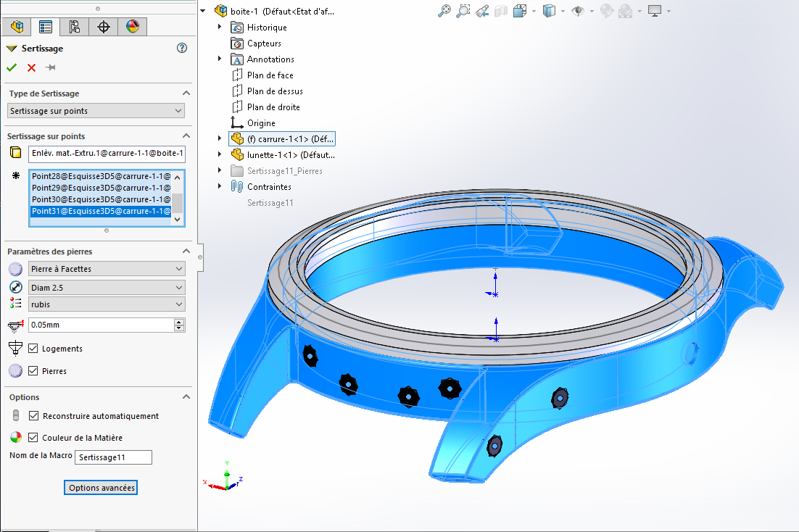Switch to the FeatureManager design tree tab
This screenshot has width=799, height=532.
click(17, 27)
